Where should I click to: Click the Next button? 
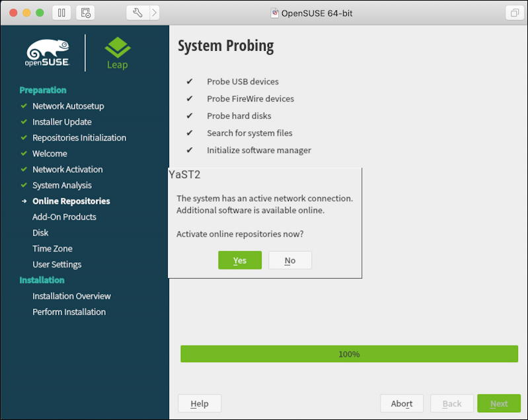pyautogui.click(x=499, y=403)
